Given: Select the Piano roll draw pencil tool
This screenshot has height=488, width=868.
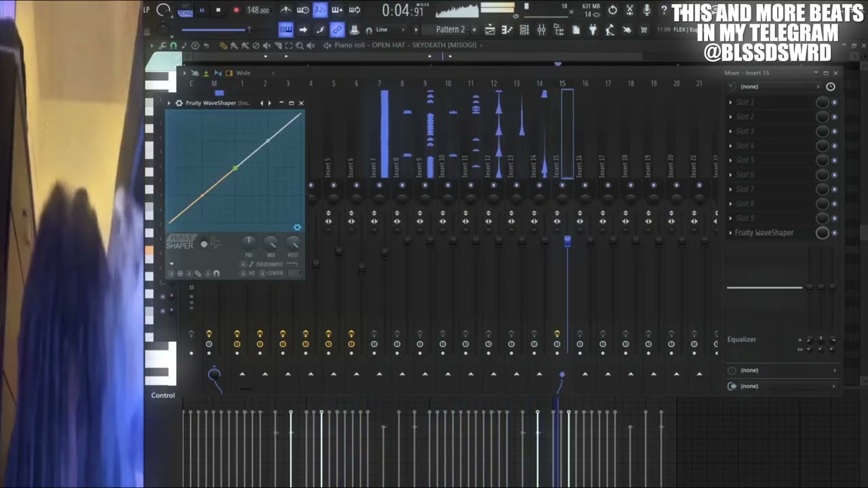Looking at the screenshot, I should point(222,45).
